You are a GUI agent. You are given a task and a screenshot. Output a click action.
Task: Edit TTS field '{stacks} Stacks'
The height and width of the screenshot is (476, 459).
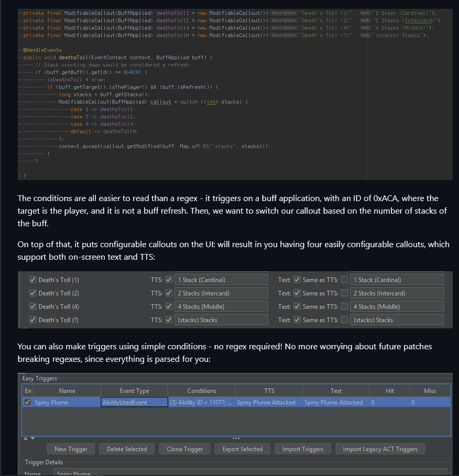point(221,319)
